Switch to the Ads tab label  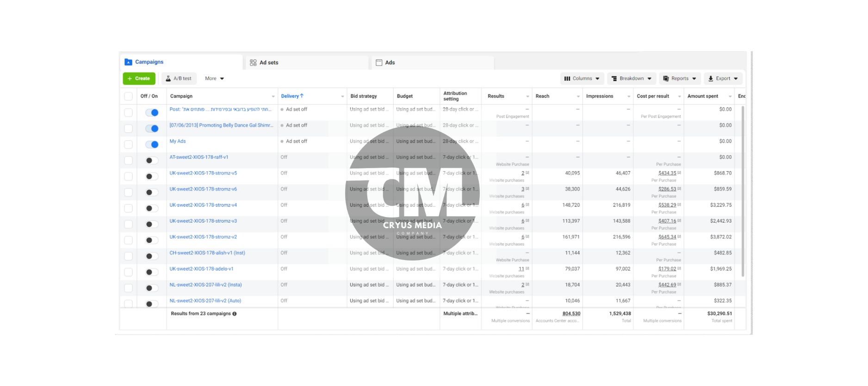pyautogui.click(x=390, y=62)
